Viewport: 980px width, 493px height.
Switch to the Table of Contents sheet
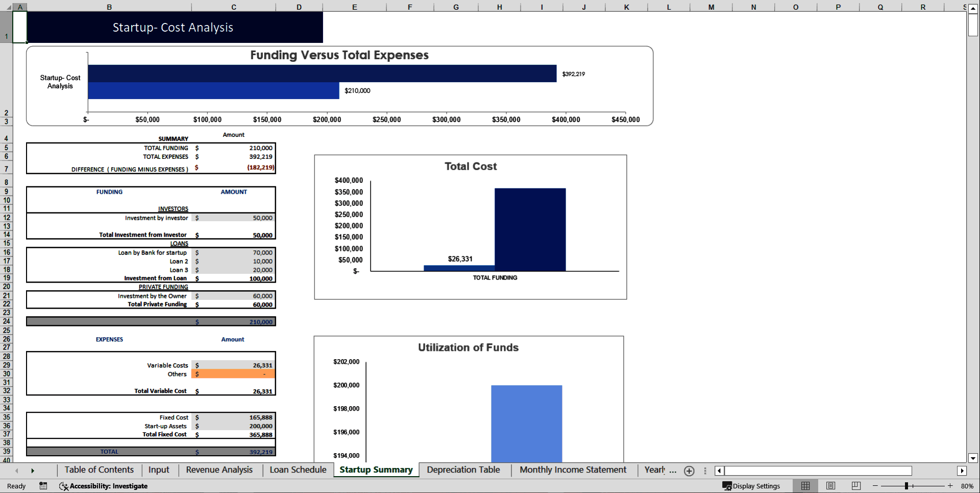[x=99, y=470]
